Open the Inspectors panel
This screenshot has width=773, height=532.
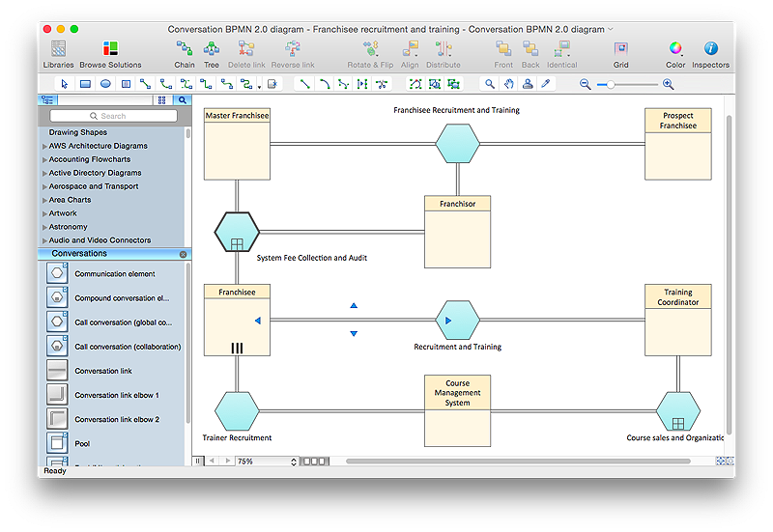pyautogui.click(x=710, y=54)
